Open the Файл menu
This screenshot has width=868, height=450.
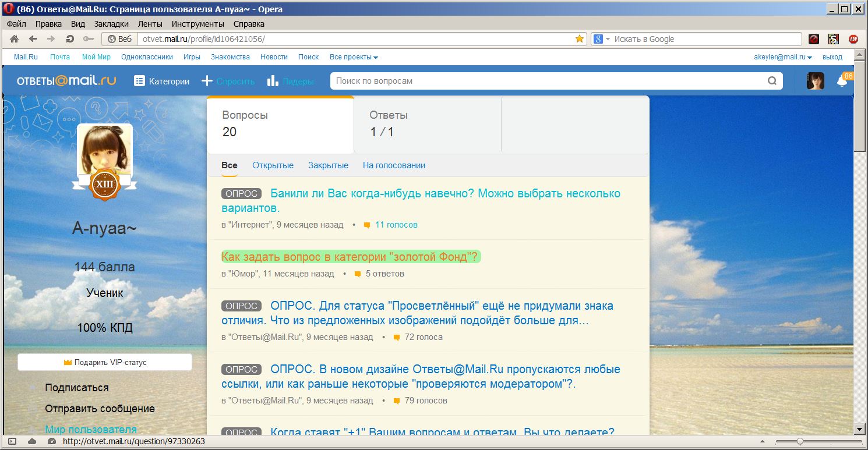tap(16, 24)
